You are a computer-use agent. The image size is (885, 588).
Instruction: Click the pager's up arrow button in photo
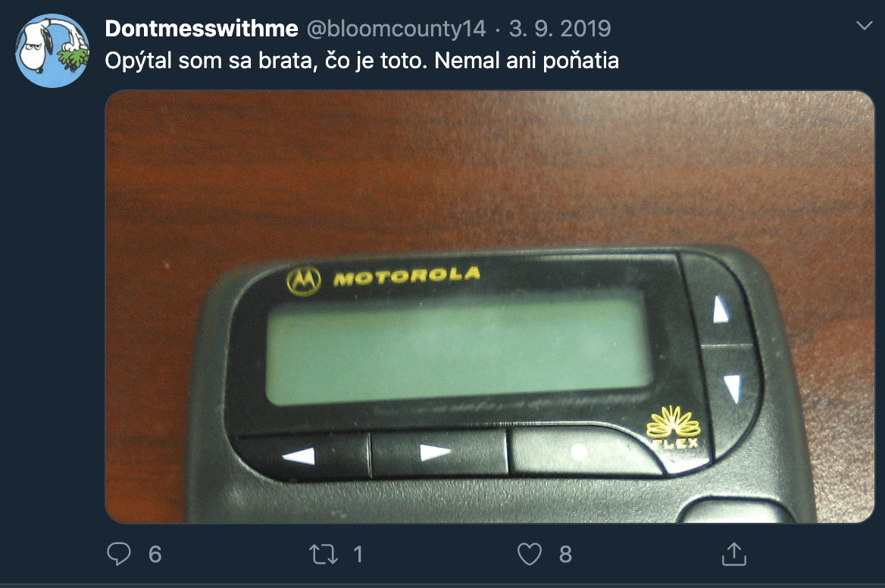[x=720, y=308]
